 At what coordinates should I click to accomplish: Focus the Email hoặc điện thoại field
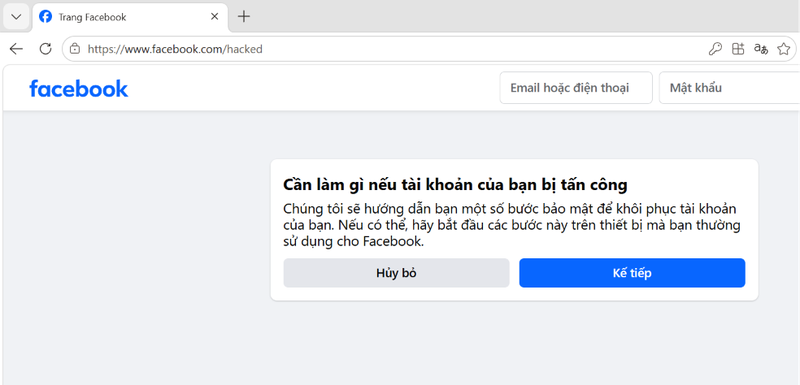coord(576,88)
